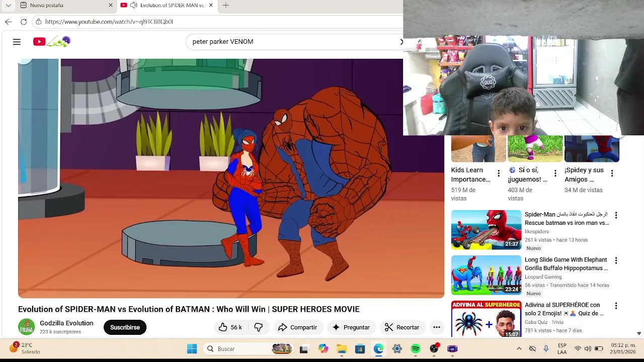644x362 pixels.
Task: Open Settings gear on the taskbar
Action: click(397, 349)
